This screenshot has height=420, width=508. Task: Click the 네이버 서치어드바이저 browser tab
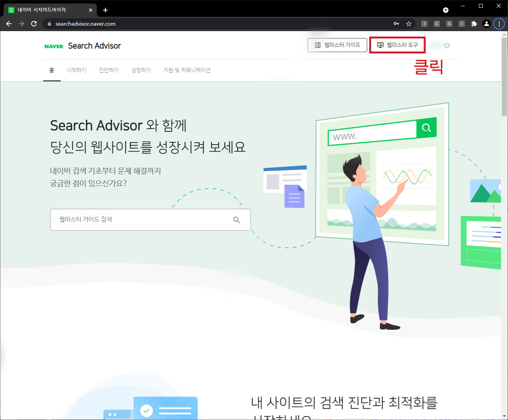(x=50, y=10)
